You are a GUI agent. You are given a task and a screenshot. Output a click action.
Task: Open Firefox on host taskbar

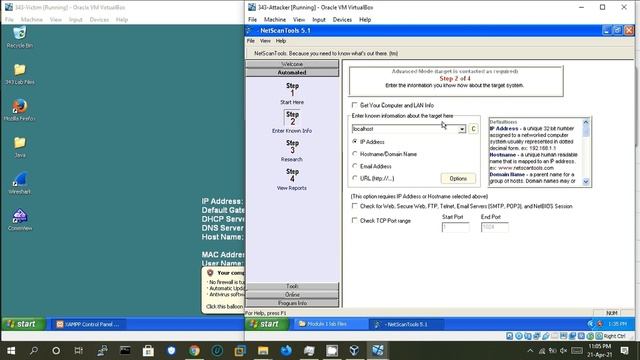tap(286, 351)
